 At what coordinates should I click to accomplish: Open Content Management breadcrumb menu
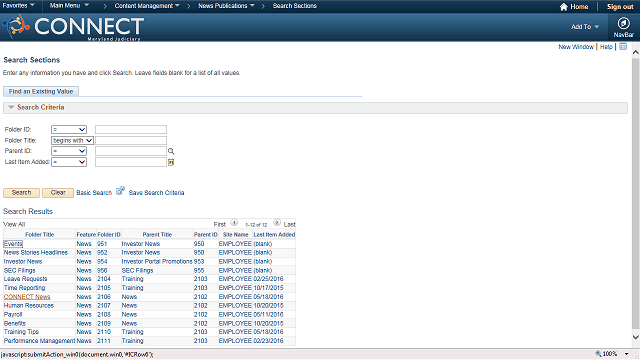point(147,6)
